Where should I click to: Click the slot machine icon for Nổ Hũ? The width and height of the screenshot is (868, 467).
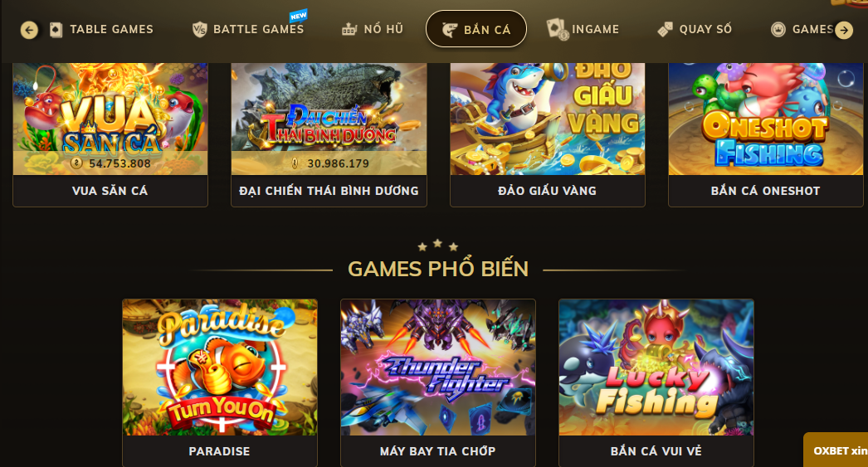point(349,30)
